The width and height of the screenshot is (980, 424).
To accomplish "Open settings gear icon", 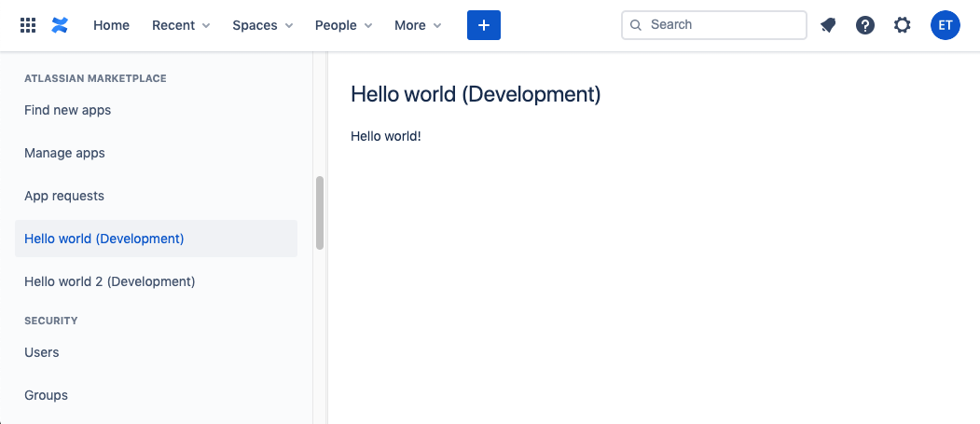I will (902, 25).
